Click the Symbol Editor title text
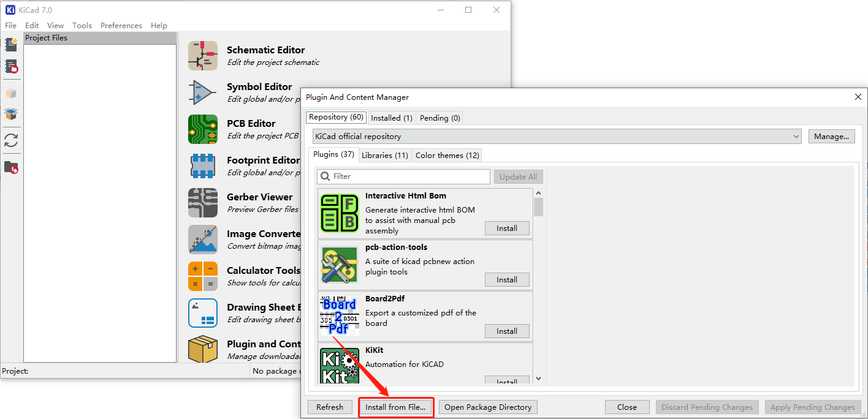This screenshot has height=419, width=868. [x=259, y=87]
